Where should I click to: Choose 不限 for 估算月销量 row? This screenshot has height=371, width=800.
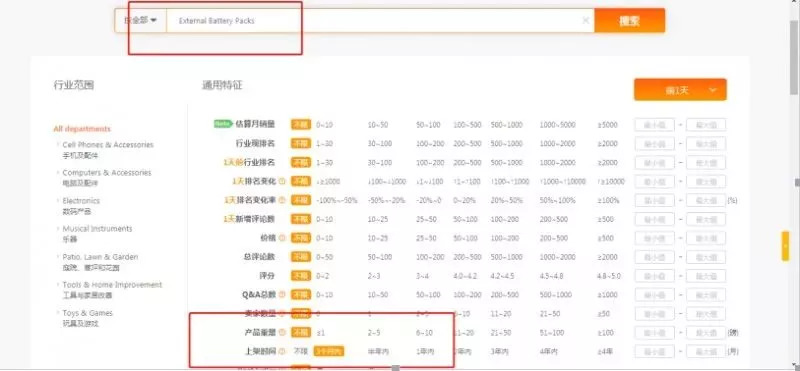coord(301,125)
